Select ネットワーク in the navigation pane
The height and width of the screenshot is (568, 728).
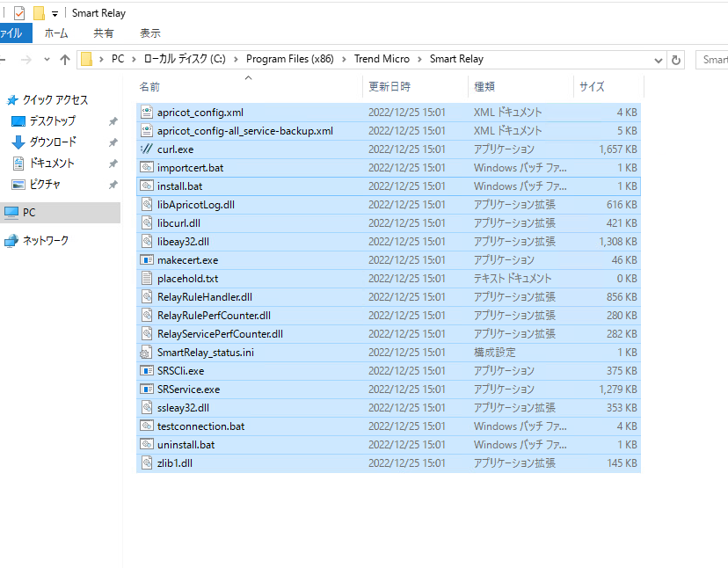[45, 240]
